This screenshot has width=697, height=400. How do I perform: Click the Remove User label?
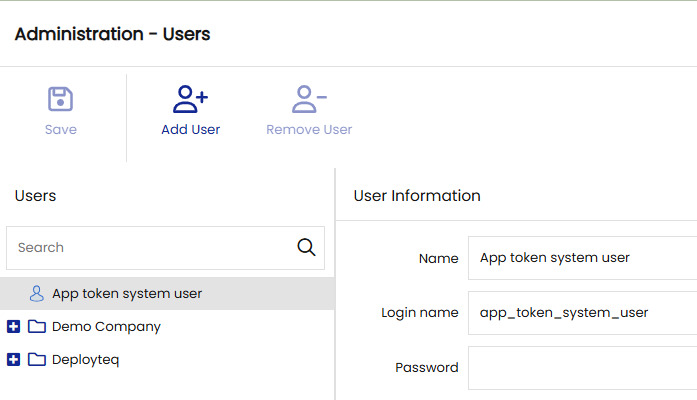coord(309,129)
